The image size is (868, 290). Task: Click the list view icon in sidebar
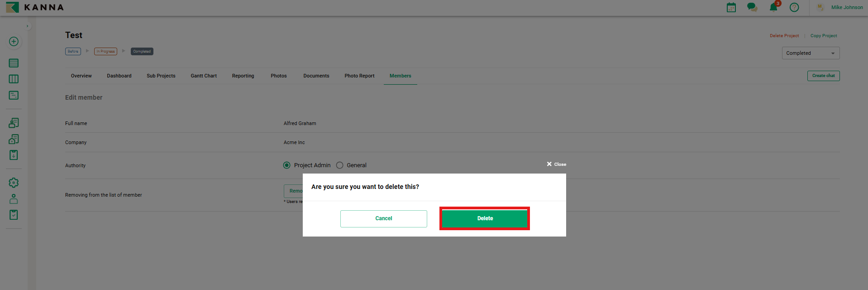tap(14, 63)
